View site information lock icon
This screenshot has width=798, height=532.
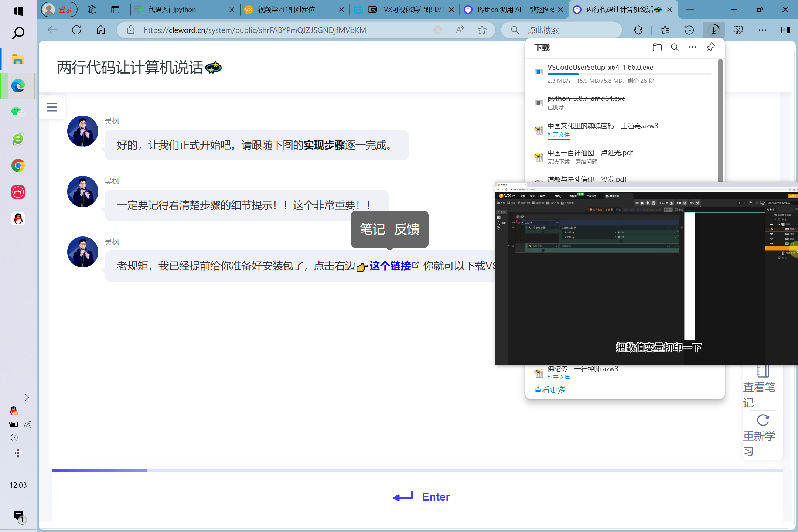click(131, 30)
